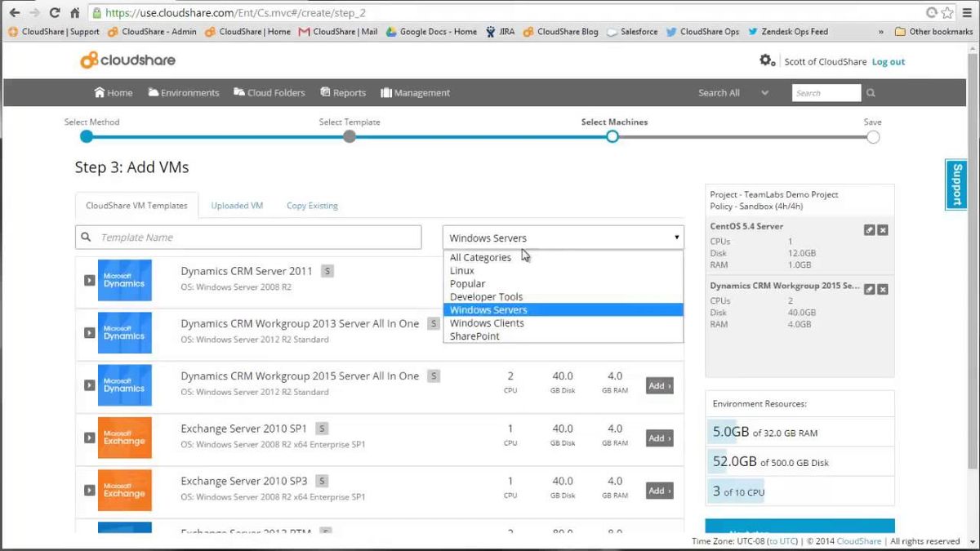The image size is (980, 551).
Task: Add Exchange Server 2010 SP3
Action: [x=659, y=491]
